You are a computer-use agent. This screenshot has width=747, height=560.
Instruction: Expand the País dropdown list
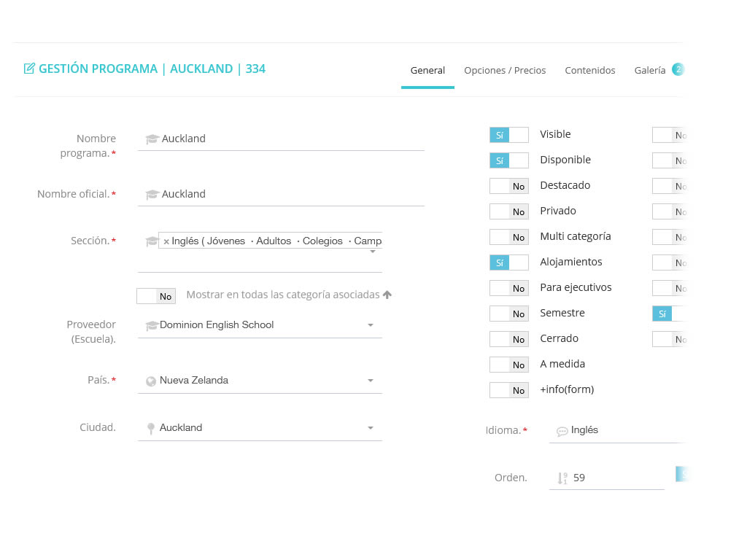point(370,381)
